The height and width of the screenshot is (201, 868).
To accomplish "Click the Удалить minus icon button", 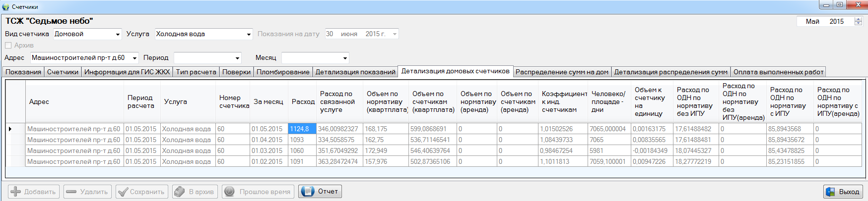I will [87, 192].
